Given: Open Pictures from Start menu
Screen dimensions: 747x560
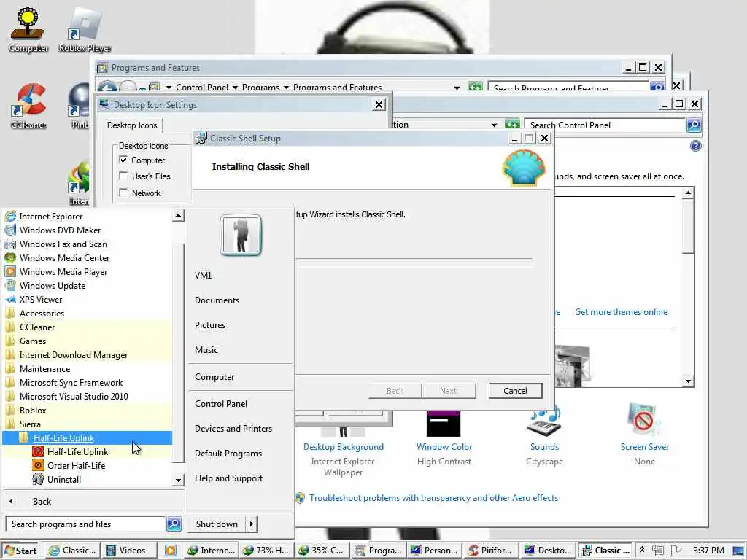Looking at the screenshot, I should pos(209,324).
